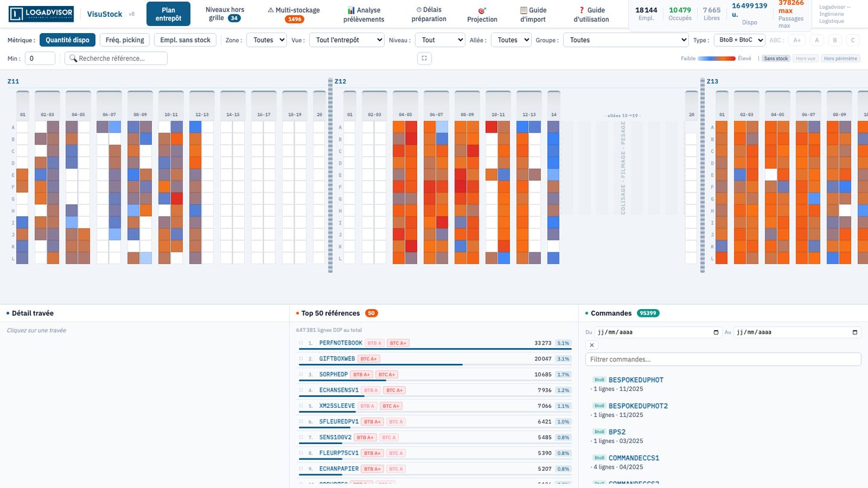
Task: Open the Analyse prélèvements tab
Action: (363, 14)
